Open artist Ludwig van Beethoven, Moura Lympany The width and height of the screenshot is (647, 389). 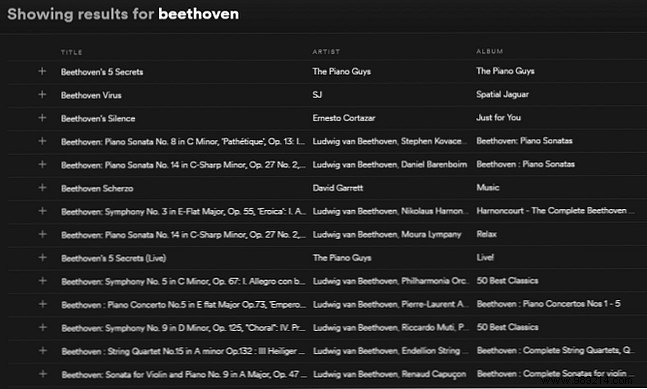point(387,234)
